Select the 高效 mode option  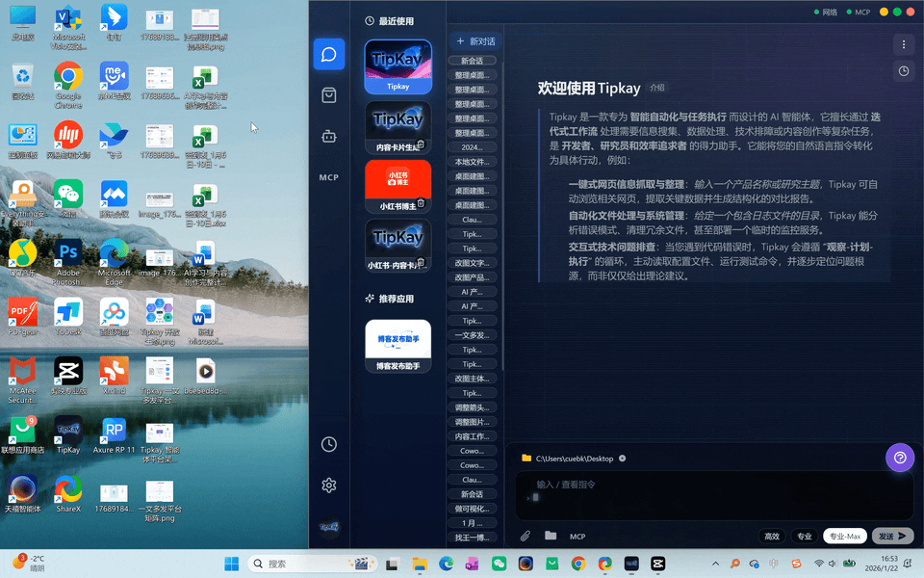[772, 537]
